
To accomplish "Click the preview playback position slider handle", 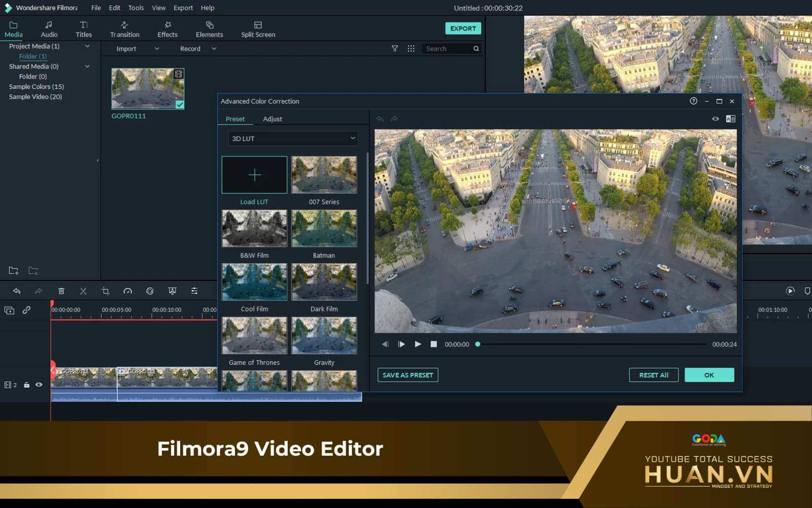I will click(478, 344).
